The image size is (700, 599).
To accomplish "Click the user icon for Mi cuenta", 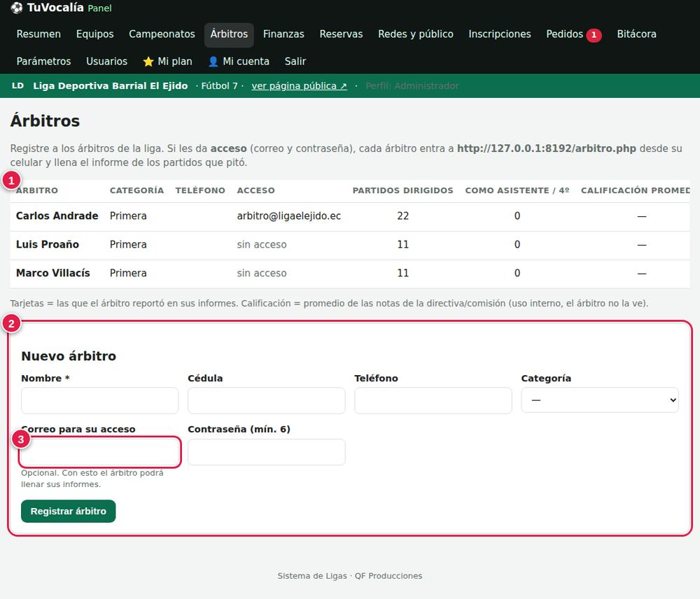I will tap(213, 62).
